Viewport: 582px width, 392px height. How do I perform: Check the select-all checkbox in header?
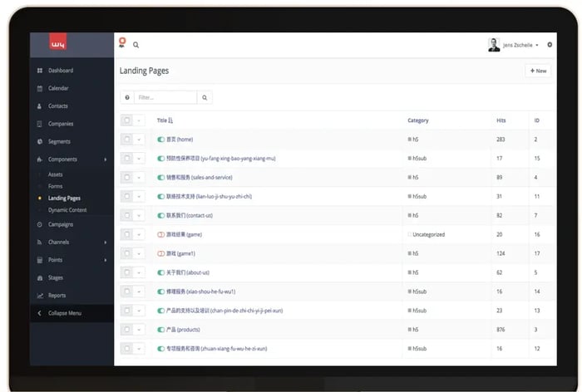pyautogui.click(x=126, y=120)
